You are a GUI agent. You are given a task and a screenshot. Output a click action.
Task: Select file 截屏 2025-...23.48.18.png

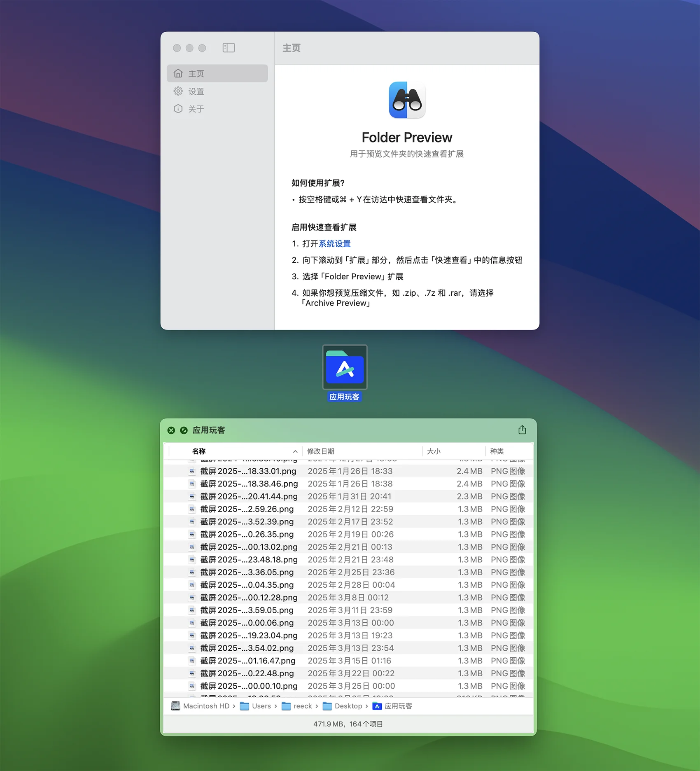coord(348,559)
